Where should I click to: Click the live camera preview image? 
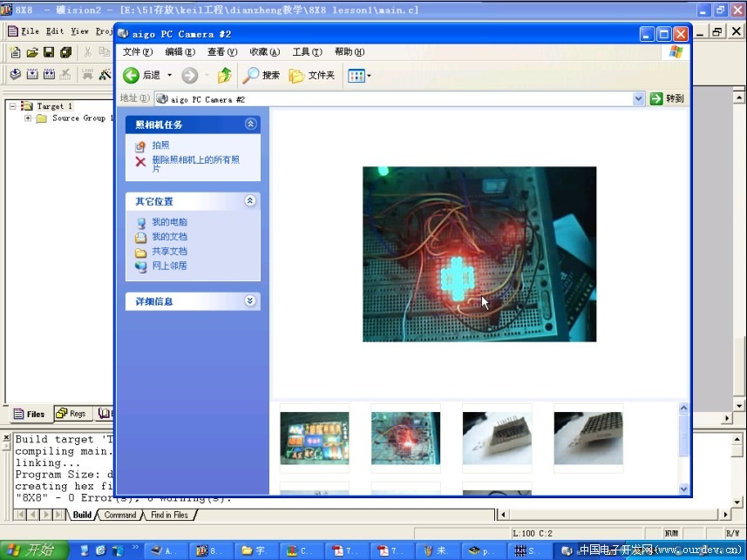[479, 253]
